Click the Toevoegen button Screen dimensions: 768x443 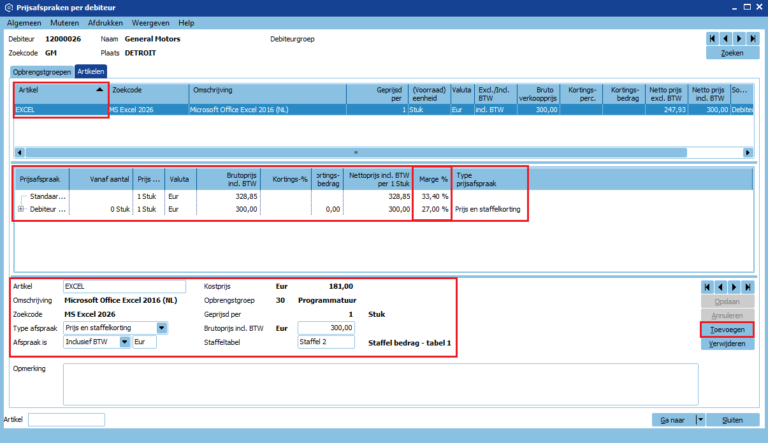(x=726, y=328)
